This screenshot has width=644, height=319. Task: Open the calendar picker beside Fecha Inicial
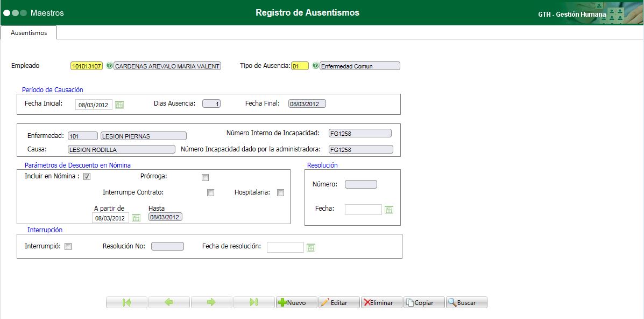pyautogui.click(x=119, y=105)
